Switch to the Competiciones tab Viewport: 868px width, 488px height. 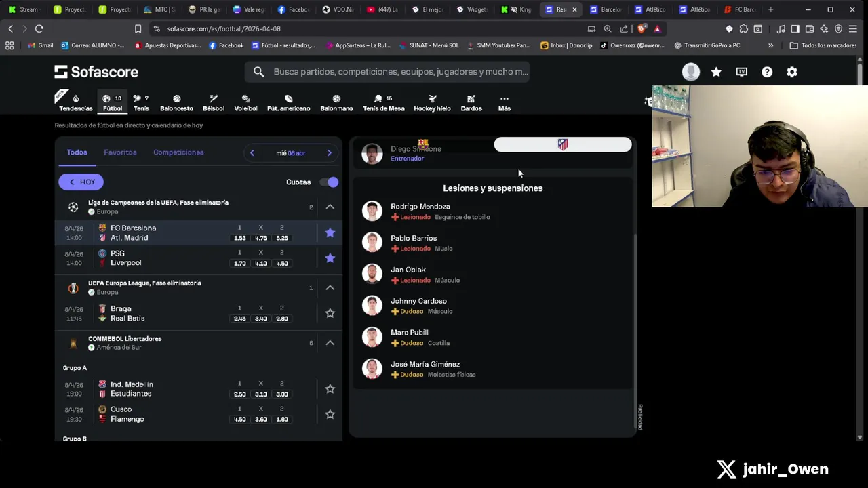178,152
